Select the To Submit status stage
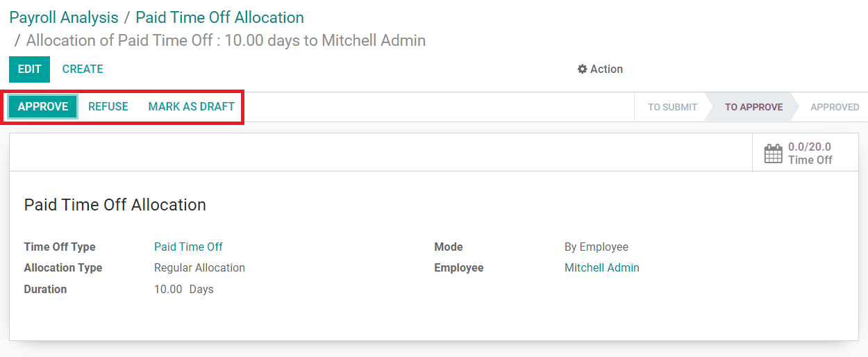Screen dimensions: 868x357 click(x=672, y=107)
